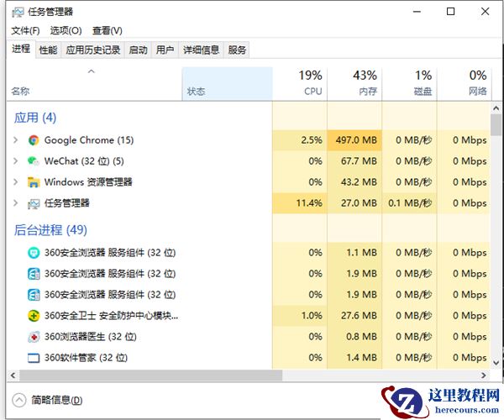Open the 查看(V) menu
The height and width of the screenshot is (420, 504).
(x=108, y=31)
